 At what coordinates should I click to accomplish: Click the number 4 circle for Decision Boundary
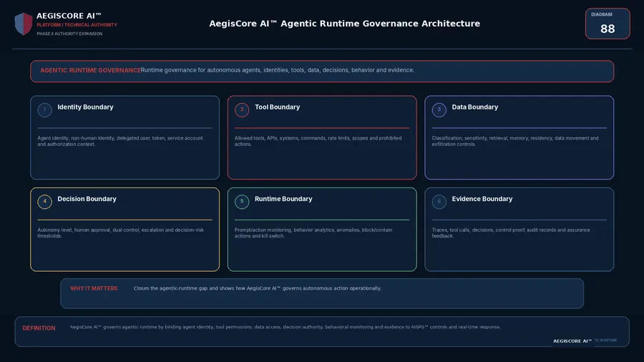click(x=45, y=202)
